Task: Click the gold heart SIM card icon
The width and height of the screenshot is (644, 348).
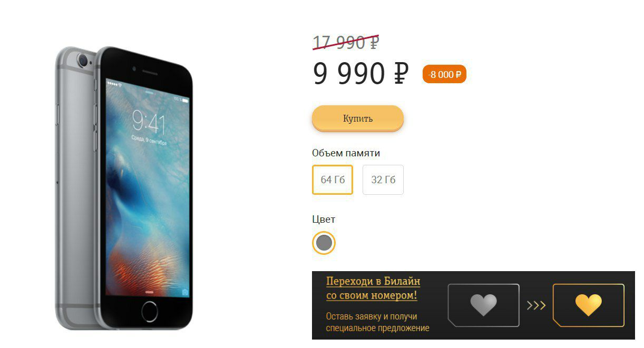Action: point(588,305)
